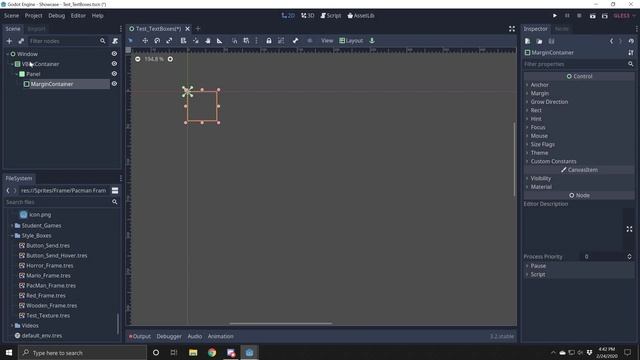Open the Editor menu
The image size is (640, 360).
pos(78,16)
